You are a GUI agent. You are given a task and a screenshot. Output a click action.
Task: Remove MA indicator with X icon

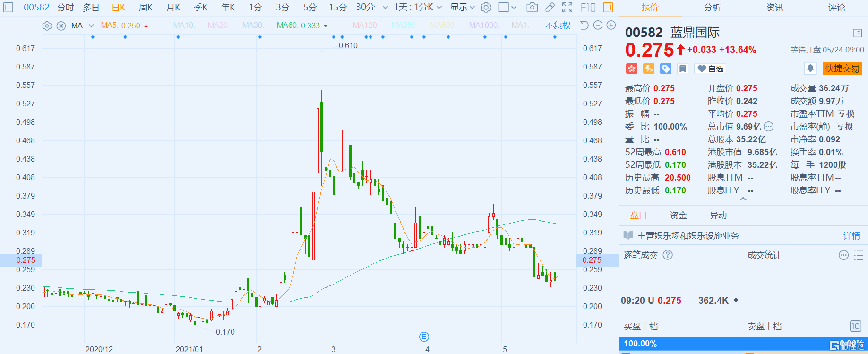(x=61, y=26)
